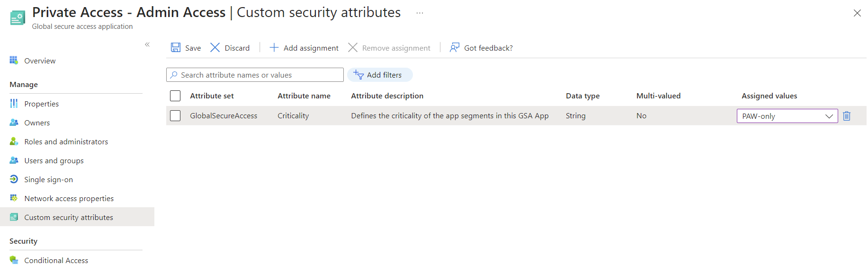Click the Discard X icon
Screen dimensions: 868x273
tap(215, 47)
